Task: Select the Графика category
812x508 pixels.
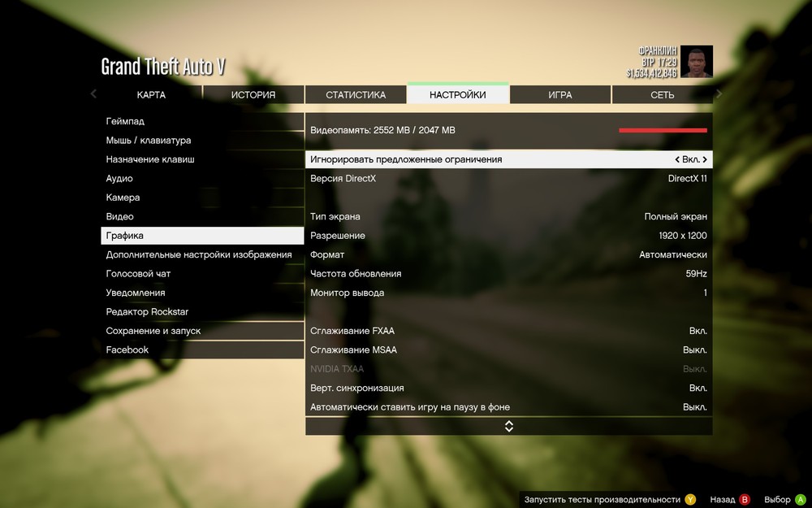Action: [202, 236]
